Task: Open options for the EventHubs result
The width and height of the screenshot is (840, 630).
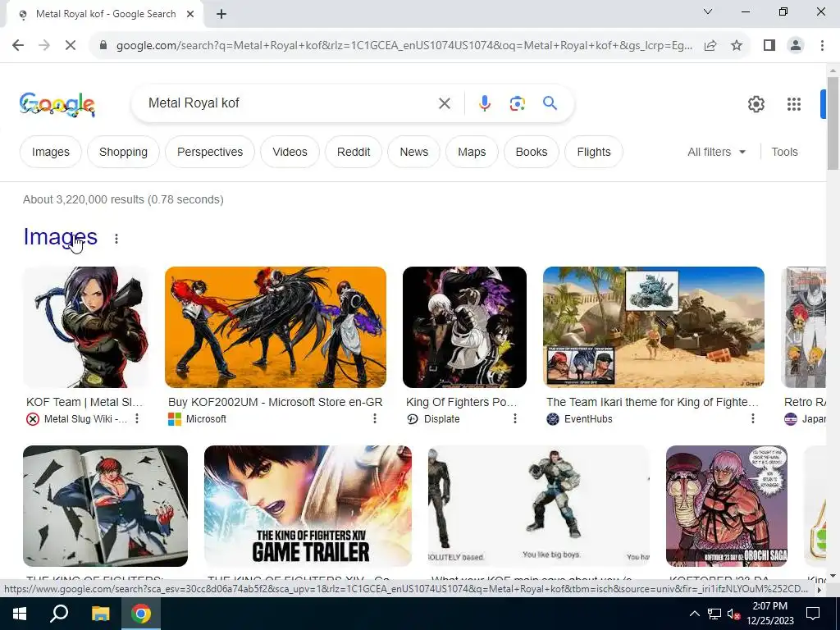Action: [x=753, y=418]
